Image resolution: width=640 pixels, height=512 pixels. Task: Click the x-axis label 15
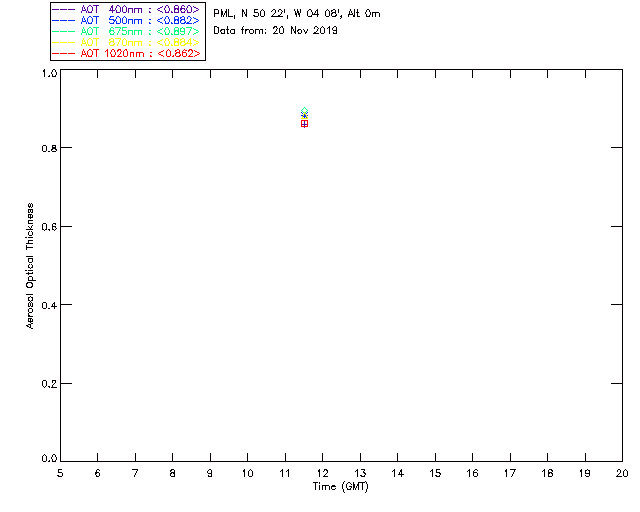pos(435,473)
